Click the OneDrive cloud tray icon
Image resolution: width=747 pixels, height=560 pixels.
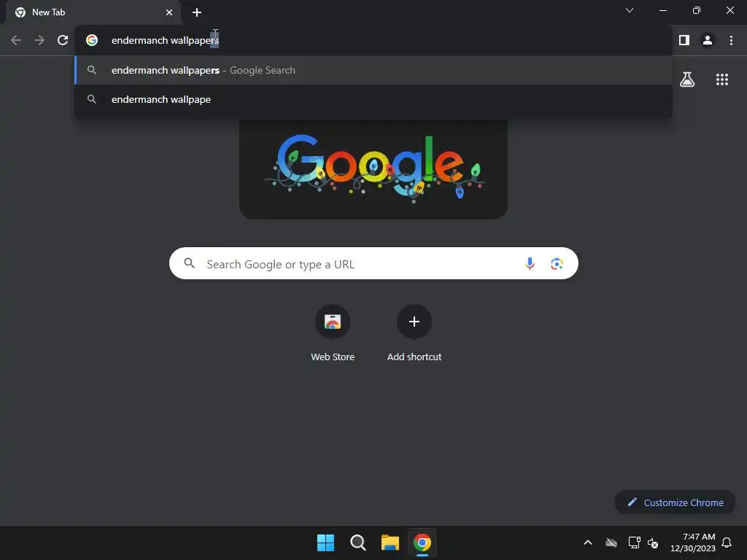(x=611, y=542)
